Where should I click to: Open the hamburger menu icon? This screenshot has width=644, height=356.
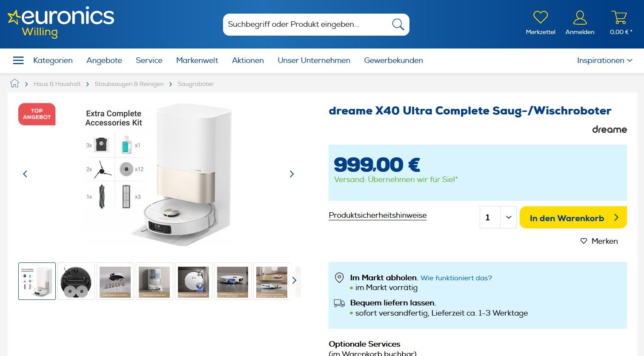pos(18,60)
